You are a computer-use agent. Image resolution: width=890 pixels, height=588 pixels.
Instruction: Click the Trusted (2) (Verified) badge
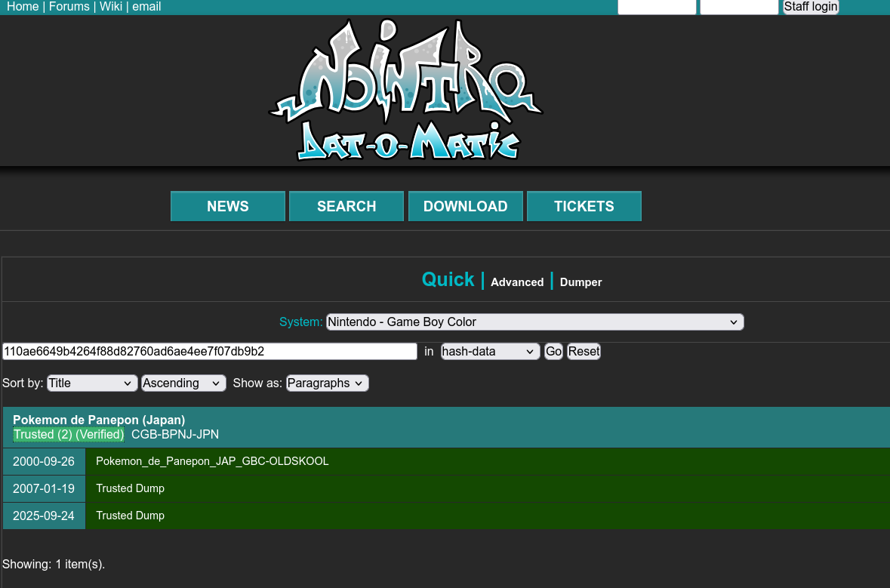[69, 435]
